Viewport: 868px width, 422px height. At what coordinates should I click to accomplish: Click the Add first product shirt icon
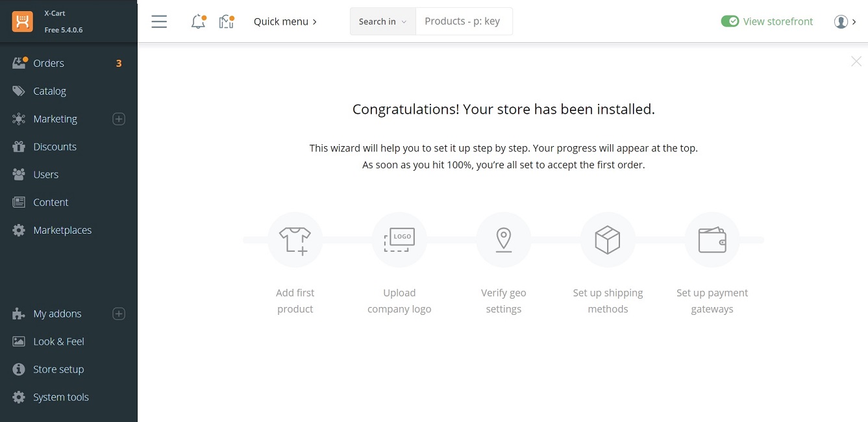click(295, 240)
